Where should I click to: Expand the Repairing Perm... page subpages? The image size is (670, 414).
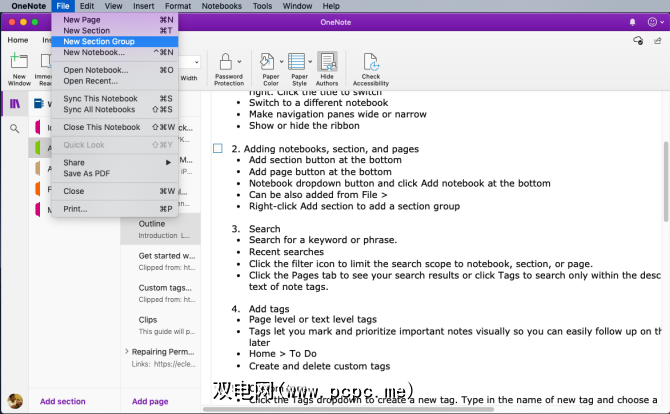pos(127,351)
